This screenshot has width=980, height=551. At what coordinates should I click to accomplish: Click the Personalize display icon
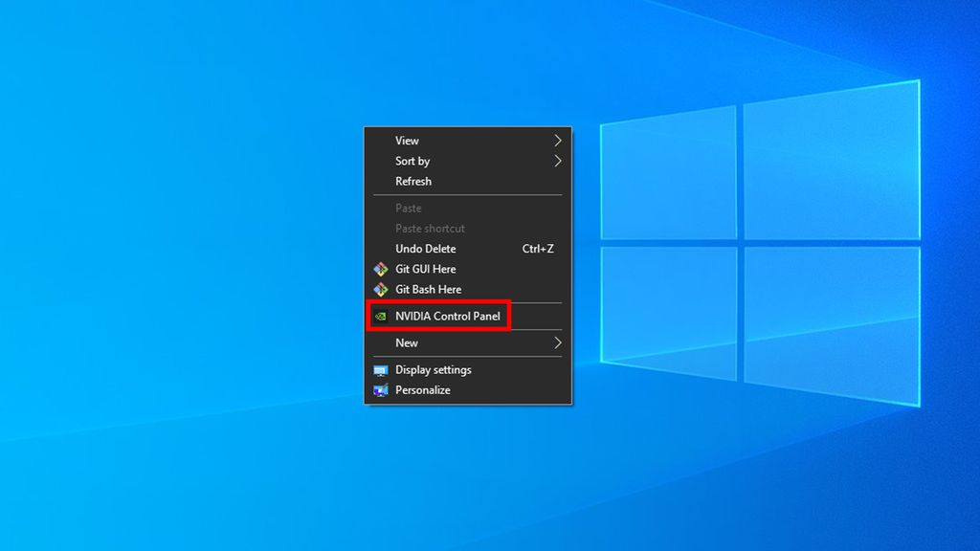pyautogui.click(x=381, y=390)
